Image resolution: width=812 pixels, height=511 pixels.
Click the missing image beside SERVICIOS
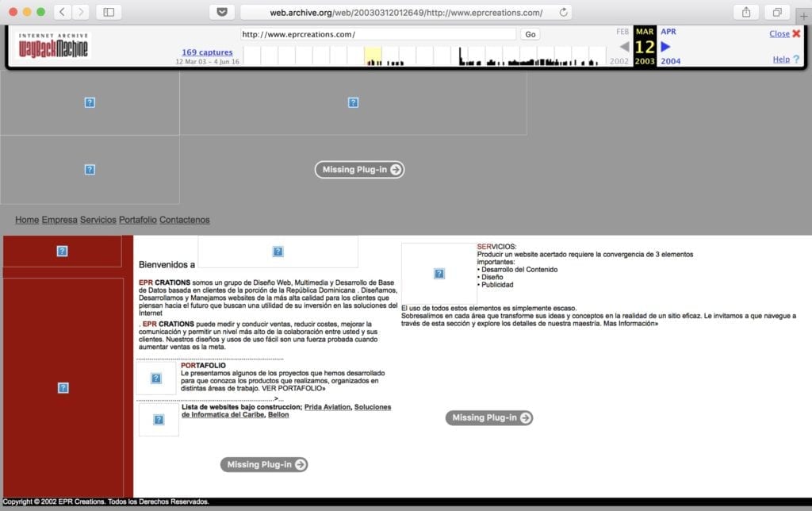tap(439, 274)
